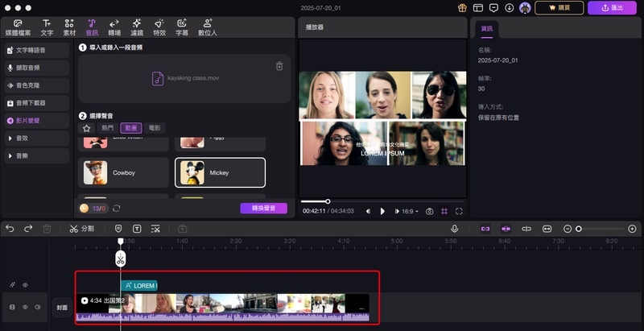Viewport: 644px width, 331px height.
Task: Record voiceover with the microphone icon
Action: pos(454,229)
